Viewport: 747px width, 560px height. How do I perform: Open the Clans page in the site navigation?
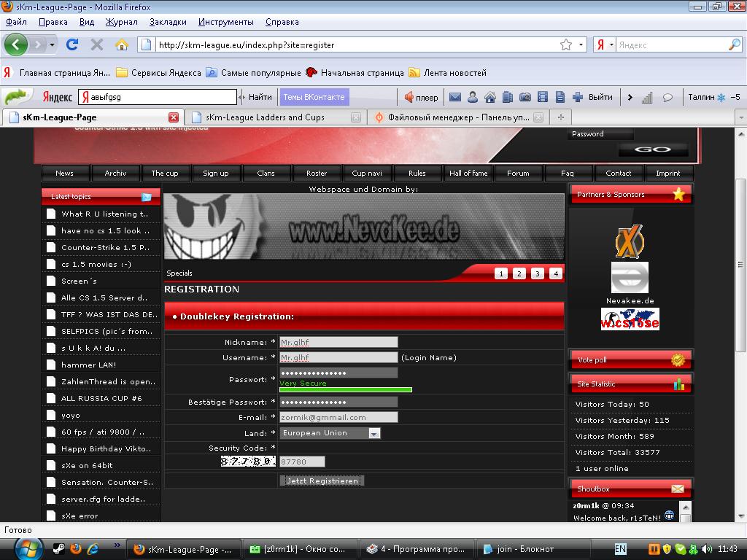click(x=266, y=174)
